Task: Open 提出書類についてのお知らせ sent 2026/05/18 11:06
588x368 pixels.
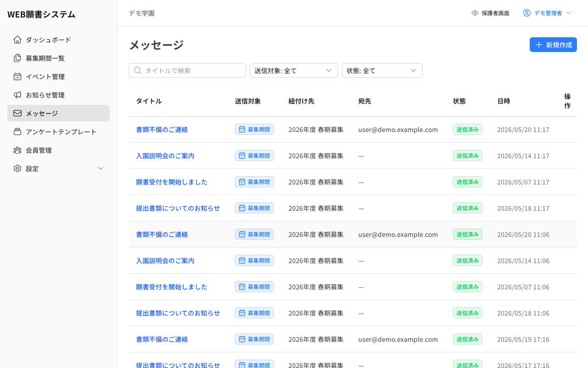Action: point(178,313)
